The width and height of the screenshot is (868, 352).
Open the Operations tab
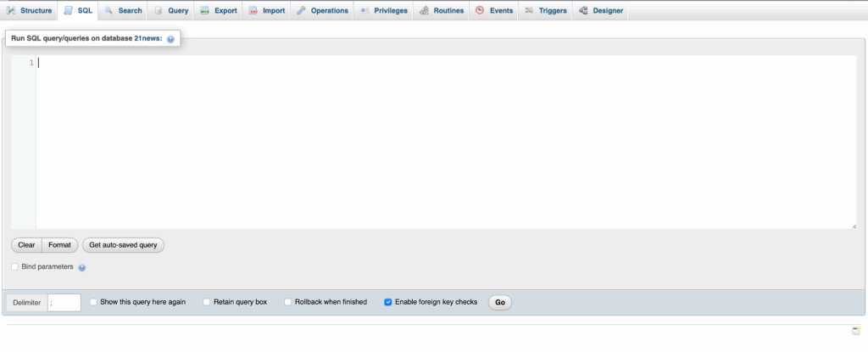(x=322, y=10)
